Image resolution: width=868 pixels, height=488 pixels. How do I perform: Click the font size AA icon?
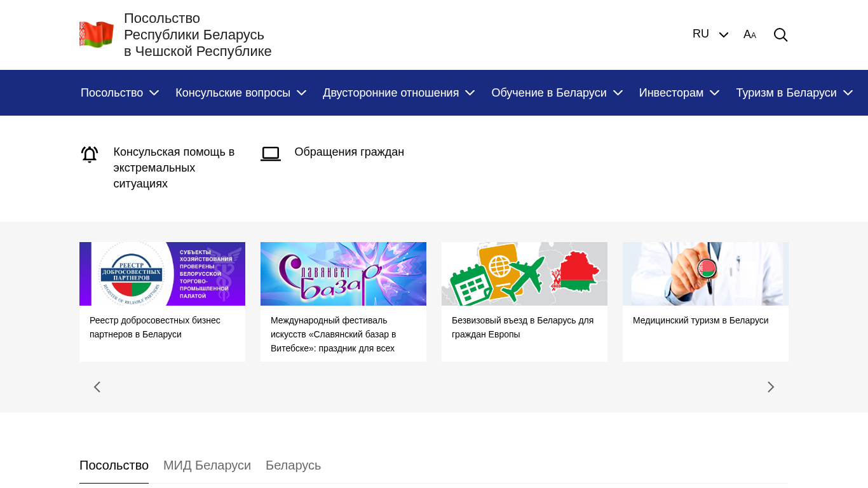coord(750,34)
